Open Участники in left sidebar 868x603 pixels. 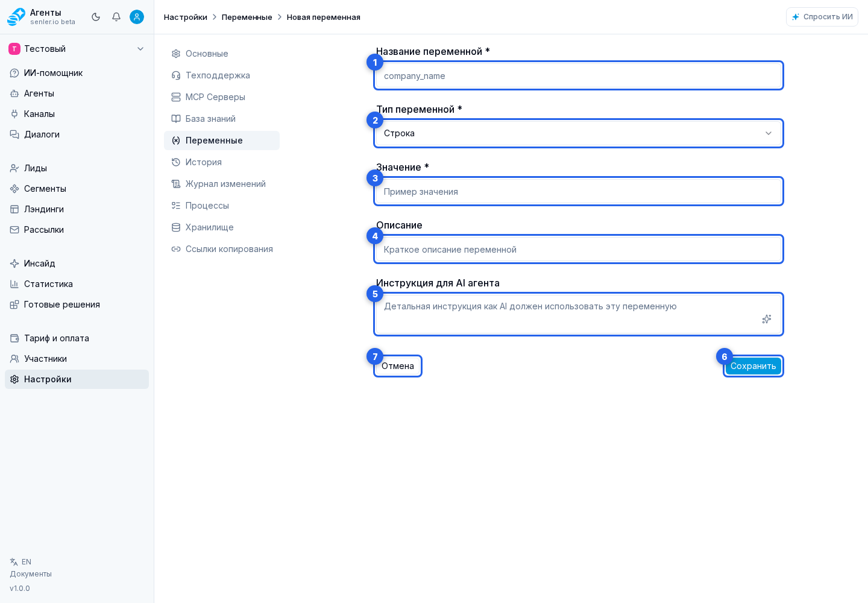point(77,359)
